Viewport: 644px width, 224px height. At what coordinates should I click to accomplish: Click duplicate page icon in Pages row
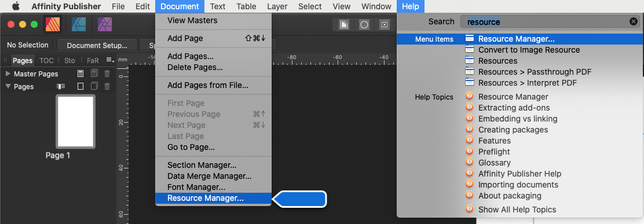pos(94,87)
